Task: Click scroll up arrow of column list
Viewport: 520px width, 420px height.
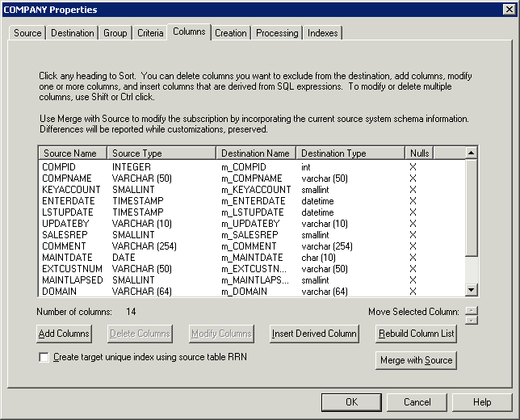Action: (x=472, y=153)
